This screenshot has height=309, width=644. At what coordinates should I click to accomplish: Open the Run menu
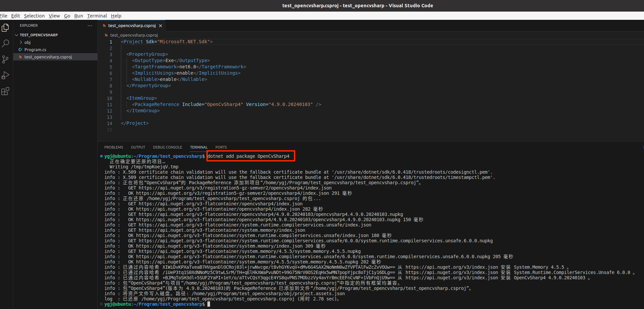[79, 16]
